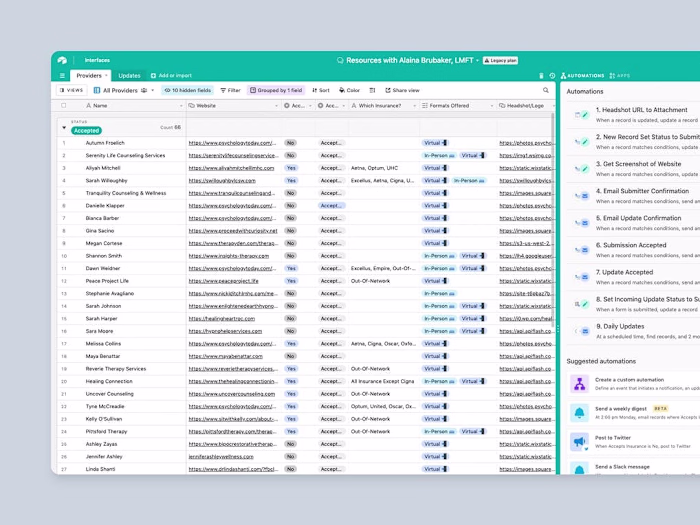700x525 pixels.
Task: Collapse the Accepted status group
Action: pos(64,128)
